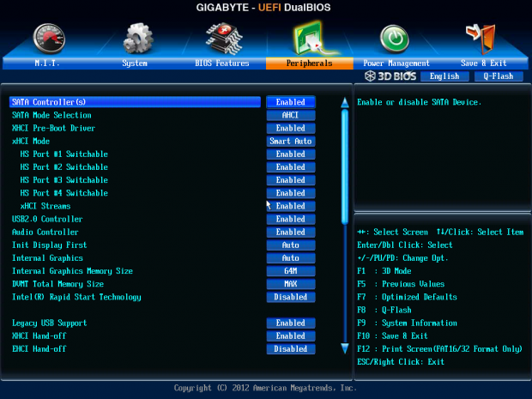This screenshot has height=399, width=532.
Task: Open EHCI Hand-off Disabled option
Action: 291,349
